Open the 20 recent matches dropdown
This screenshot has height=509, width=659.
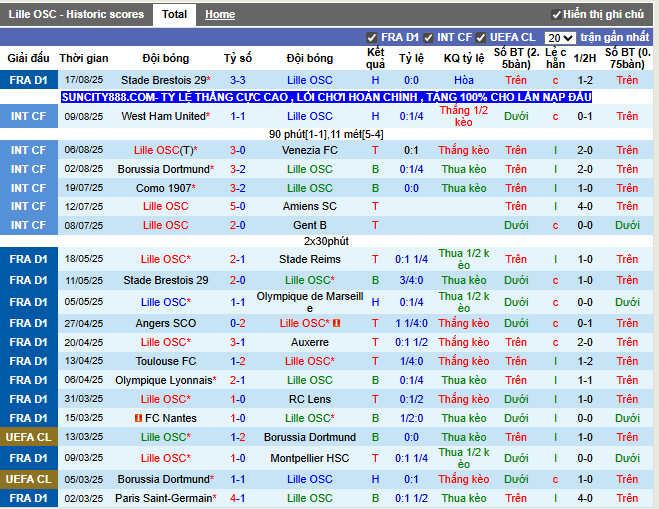pyautogui.click(x=560, y=38)
